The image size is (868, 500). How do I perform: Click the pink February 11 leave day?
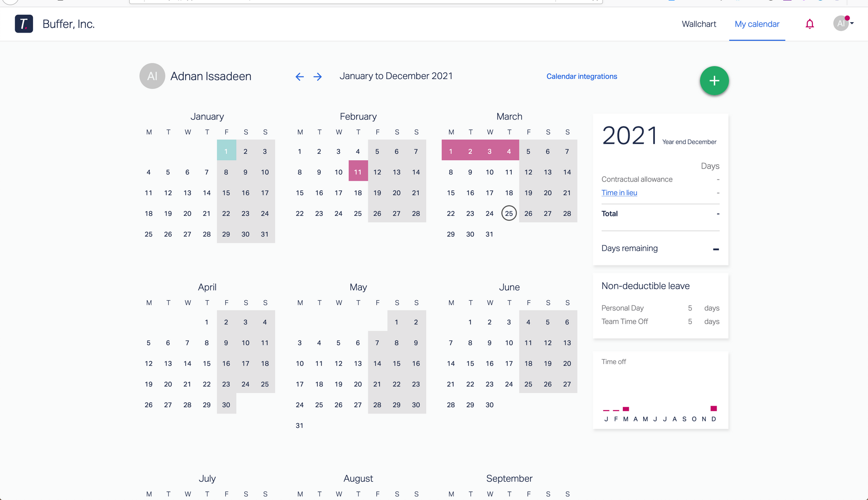(358, 172)
